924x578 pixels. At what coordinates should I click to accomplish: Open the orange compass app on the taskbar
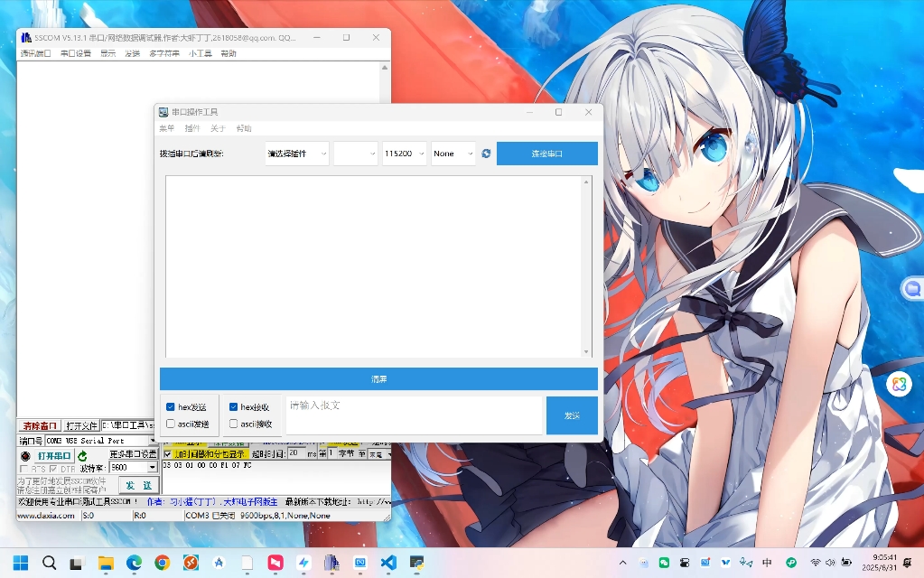pos(191,564)
